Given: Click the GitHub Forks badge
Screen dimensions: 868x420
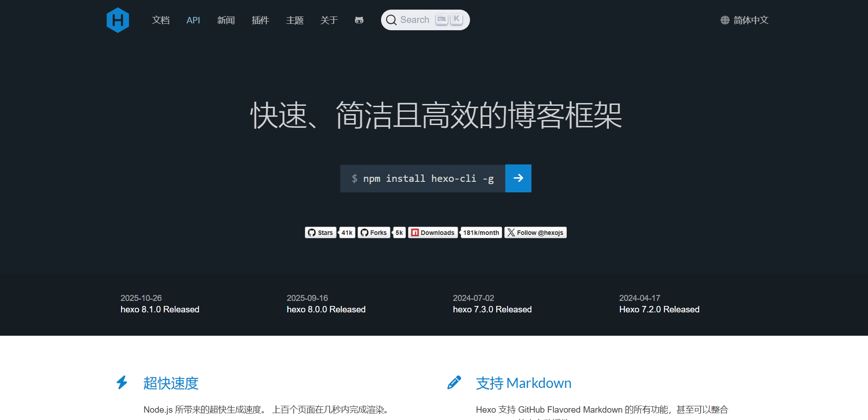Looking at the screenshot, I should click(x=374, y=233).
